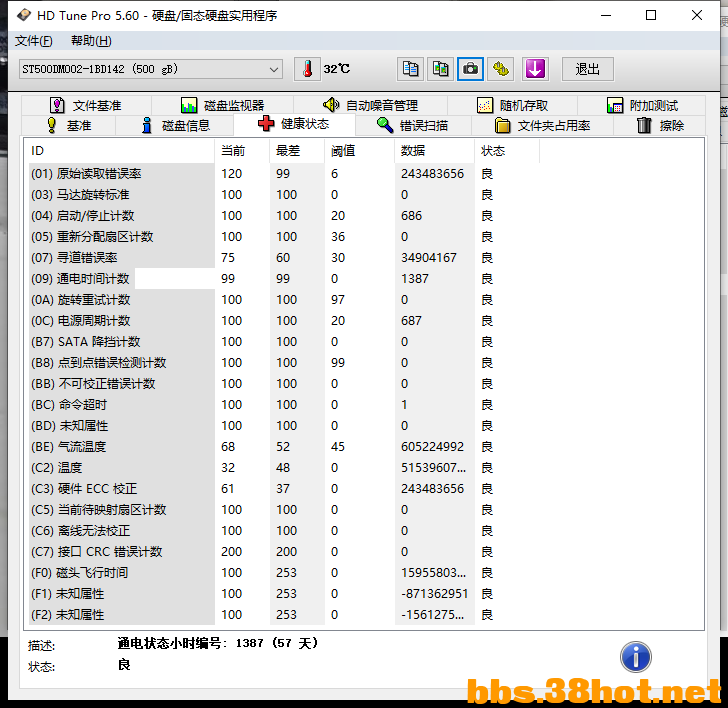Click the 退出 exit button
The image size is (728, 708).
coord(587,69)
